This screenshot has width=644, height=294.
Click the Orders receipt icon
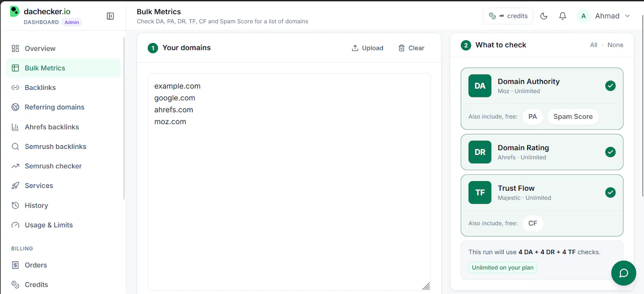tap(15, 265)
